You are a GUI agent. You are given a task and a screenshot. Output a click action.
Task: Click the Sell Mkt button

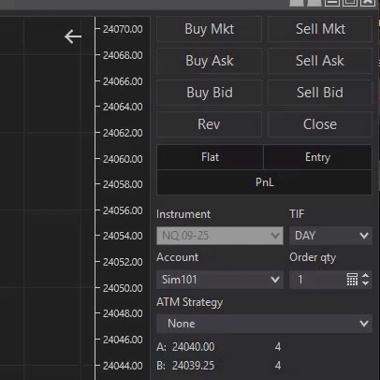tap(320, 29)
